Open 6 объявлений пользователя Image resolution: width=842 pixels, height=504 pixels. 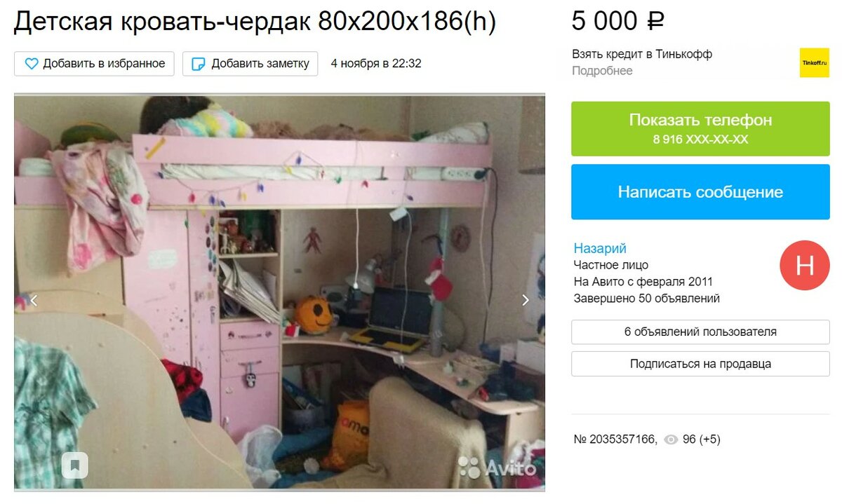coord(700,332)
